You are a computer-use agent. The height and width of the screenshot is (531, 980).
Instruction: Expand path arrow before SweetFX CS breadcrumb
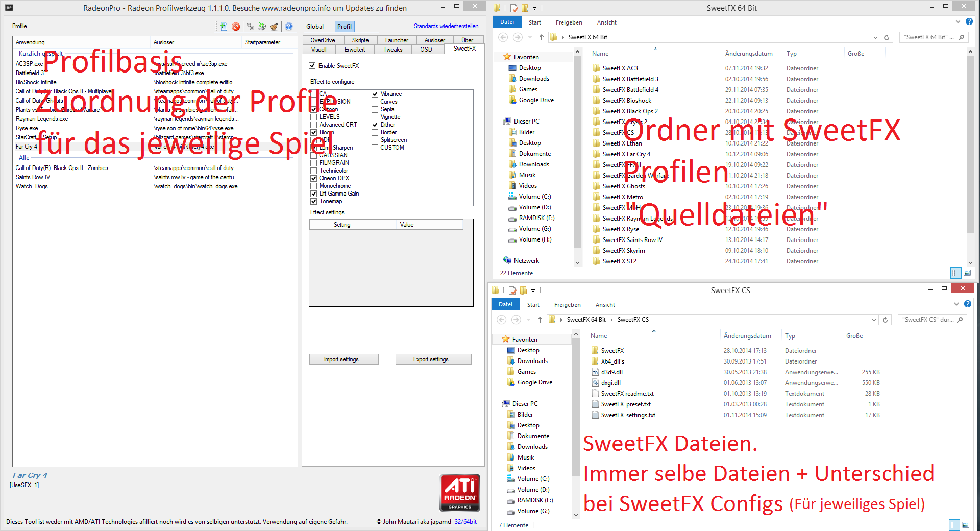(611, 320)
